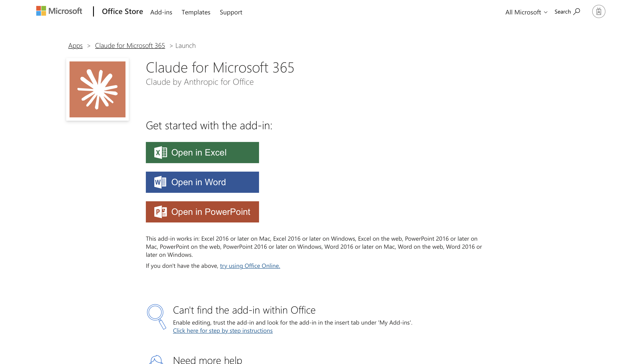Click the Word icon on Open in Word
This screenshot has width=641, height=364.
pos(160,182)
